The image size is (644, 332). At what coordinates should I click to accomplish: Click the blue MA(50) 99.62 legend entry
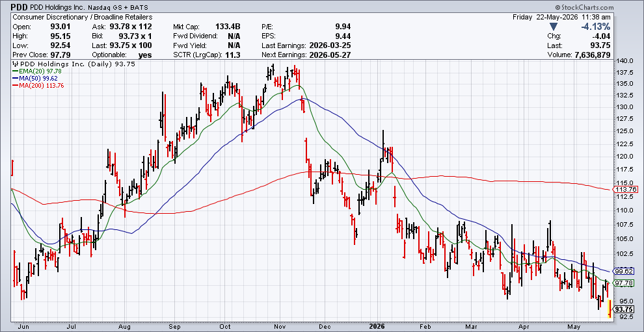36,78
